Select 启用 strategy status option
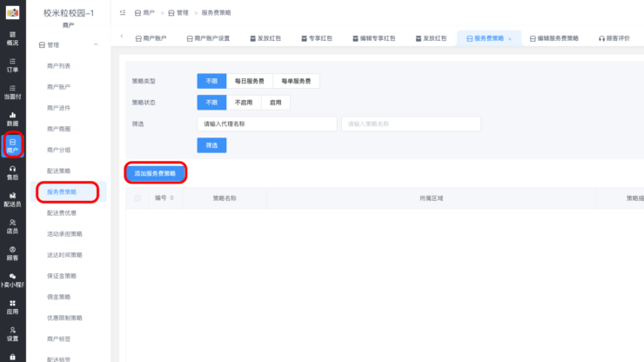Screen dimensions: 644x362 coord(275,102)
